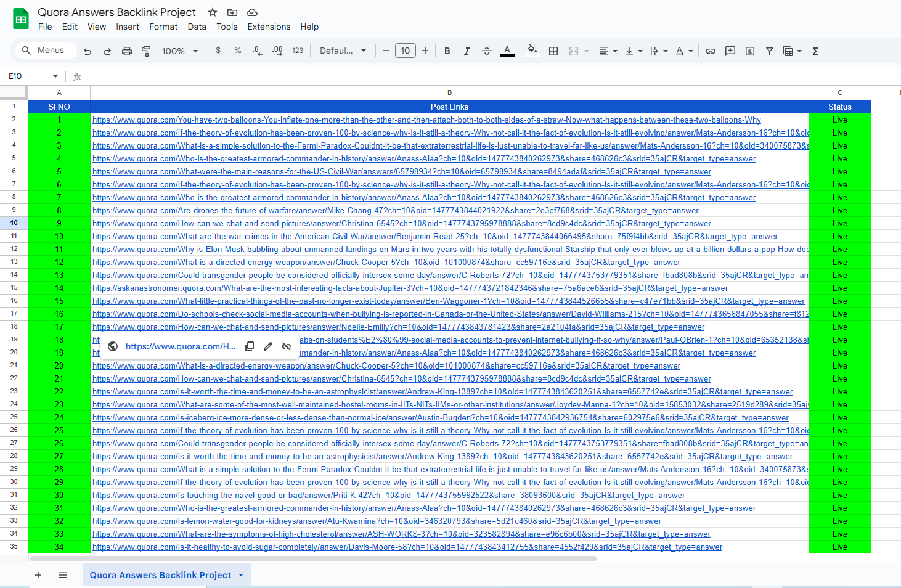This screenshot has height=588, width=901.
Task: Redo the last undone action
Action: [107, 51]
